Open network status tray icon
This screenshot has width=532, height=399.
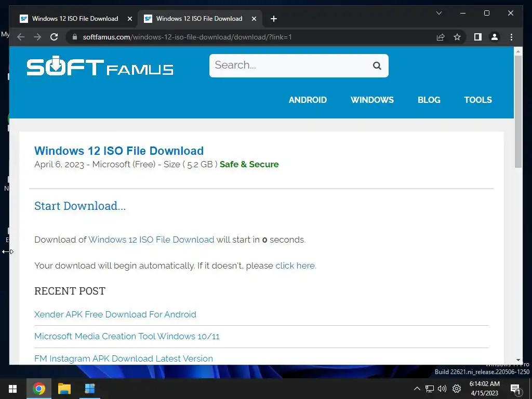click(430, 389)
